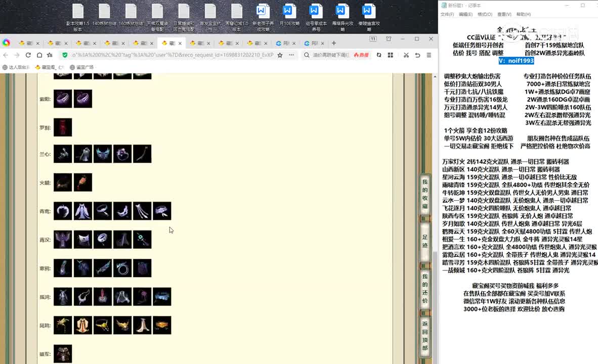Close the active browser tab
This screenshot has height=364, width=598.
click(180, 43)
